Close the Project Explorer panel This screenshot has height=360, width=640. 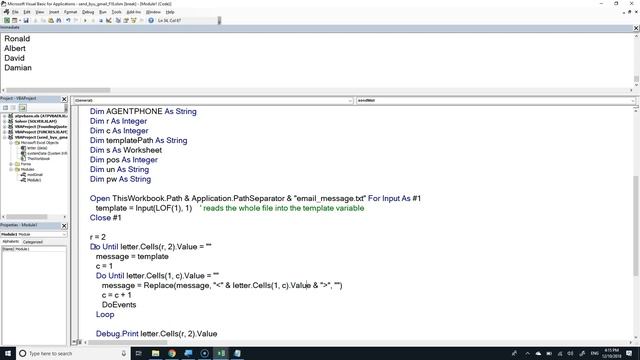tap(64, 99)
